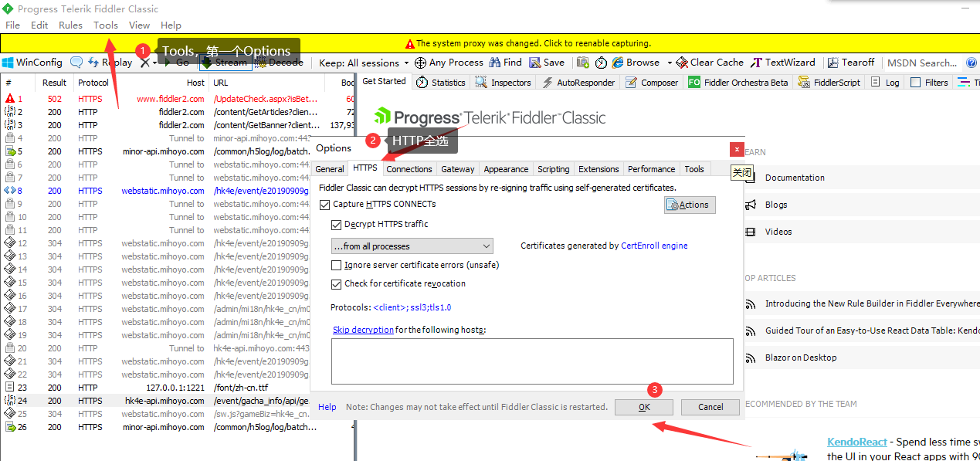This screenshot has height=461, width=980.
Task: Open the Statistics tab
Action: pyautogui.click(x=440, y=83)
